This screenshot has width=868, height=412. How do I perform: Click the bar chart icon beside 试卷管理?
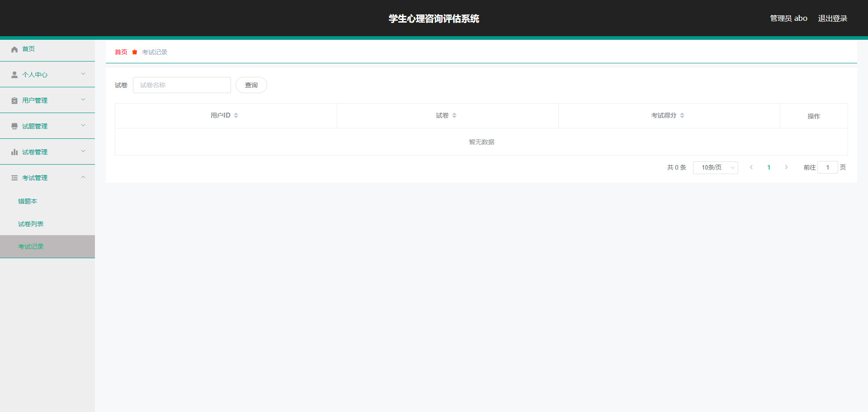pos(14,152)
